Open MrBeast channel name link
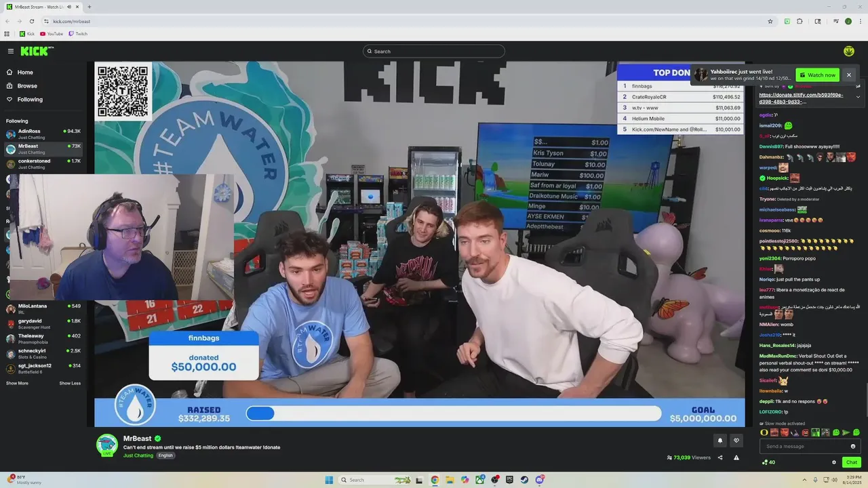This screenshot has height=488, width=868. click(x=137, y=439)
